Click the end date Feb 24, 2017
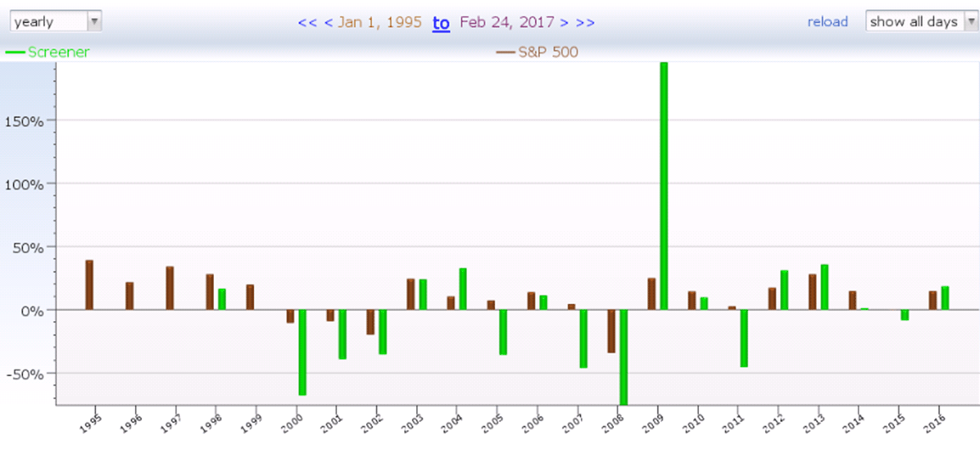The image size is (980, 462). tap(507, 23)
